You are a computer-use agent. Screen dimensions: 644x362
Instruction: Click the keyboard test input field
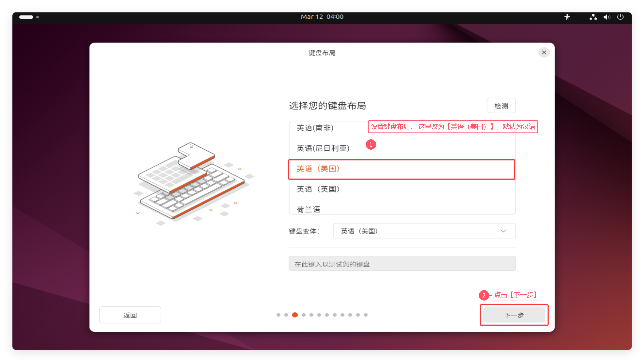402,264
